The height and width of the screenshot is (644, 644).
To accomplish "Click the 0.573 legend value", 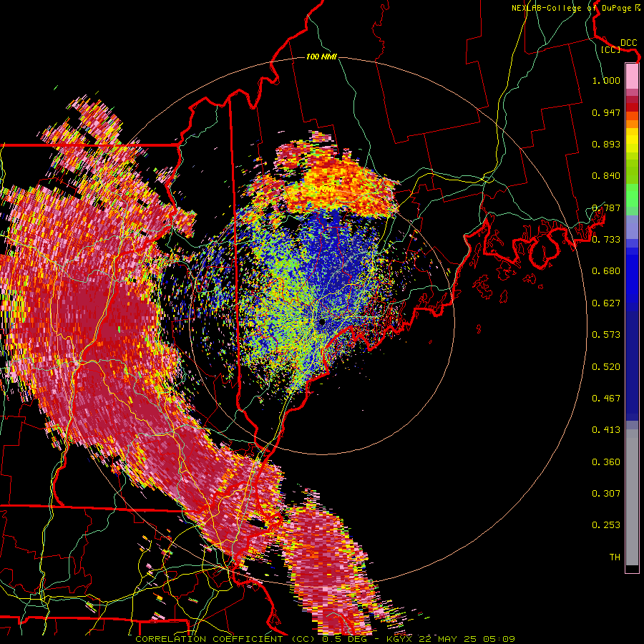I will click(x=606, y=335).
